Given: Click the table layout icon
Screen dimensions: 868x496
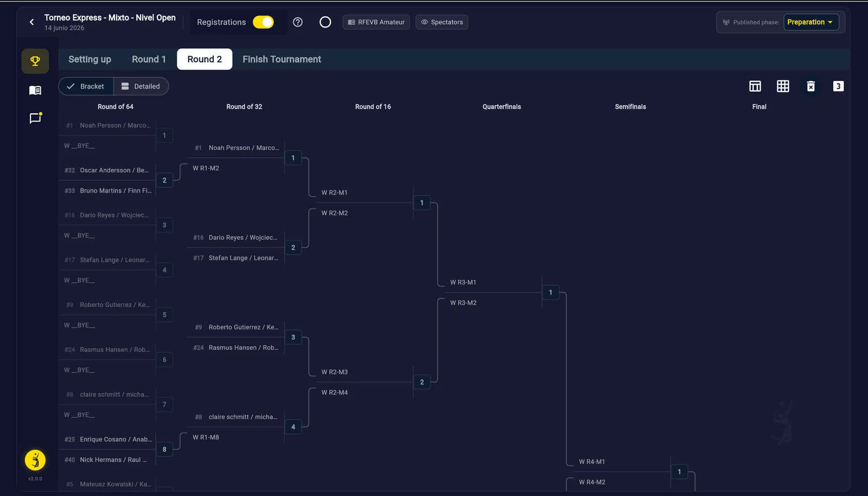Looking at the screenshot, I should click(755, 86).
